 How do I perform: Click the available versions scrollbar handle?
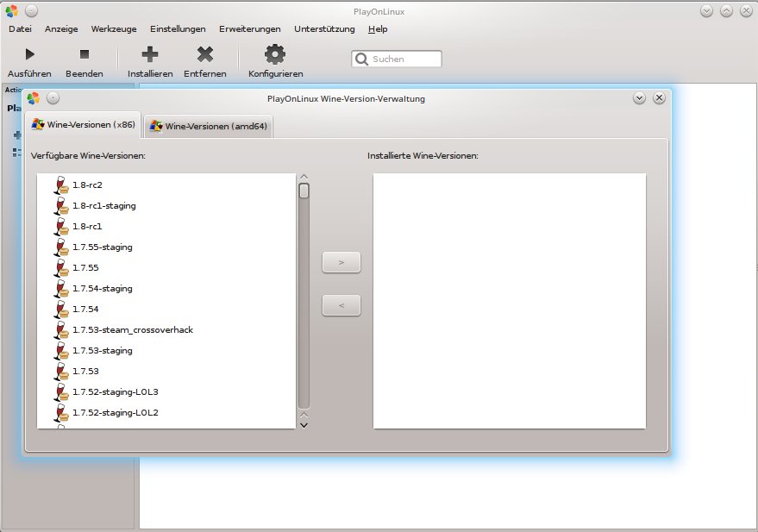(304, 191)
